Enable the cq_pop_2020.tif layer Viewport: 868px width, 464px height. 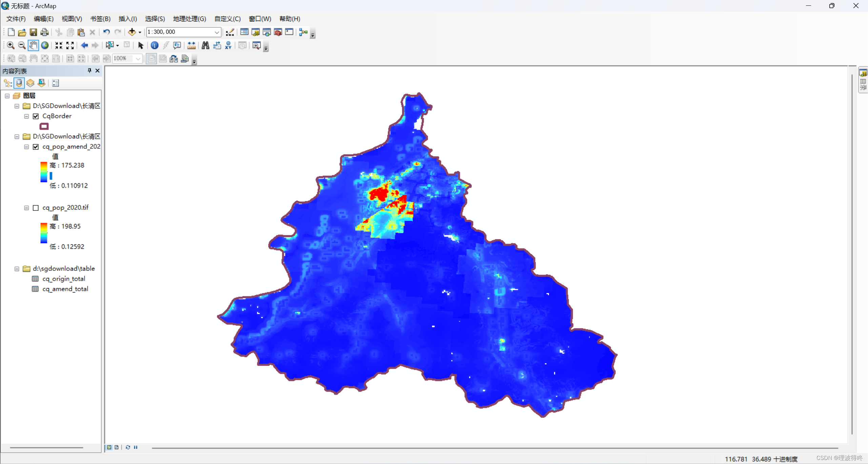tap(36, 208)
